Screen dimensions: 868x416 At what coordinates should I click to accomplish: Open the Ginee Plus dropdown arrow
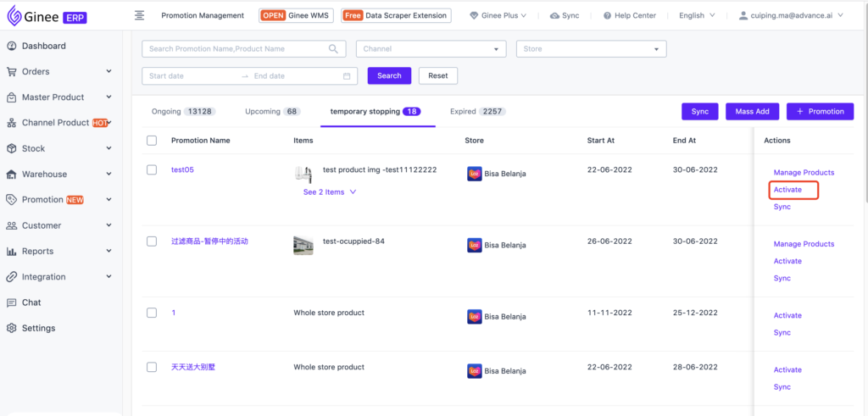524,15
